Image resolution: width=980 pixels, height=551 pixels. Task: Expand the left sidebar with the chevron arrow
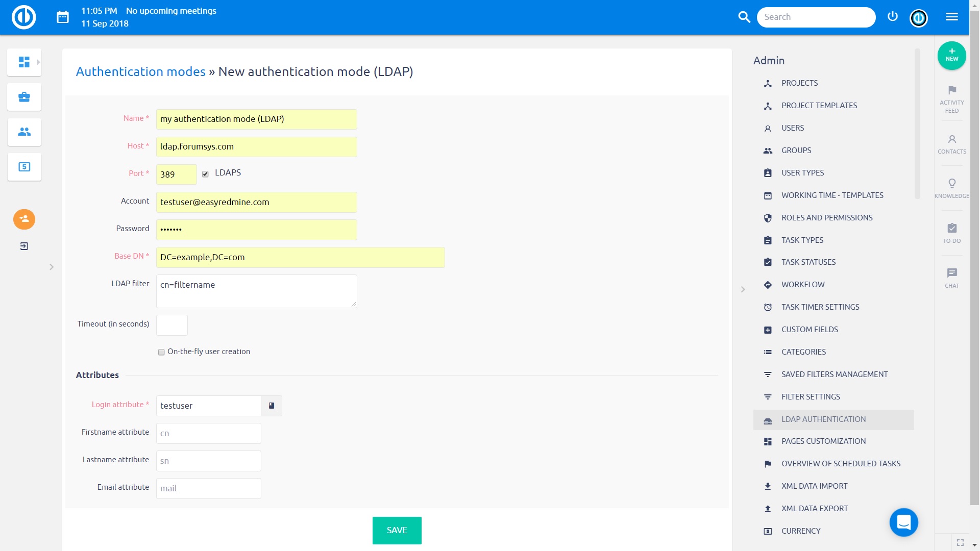click(x=51, y=267)
